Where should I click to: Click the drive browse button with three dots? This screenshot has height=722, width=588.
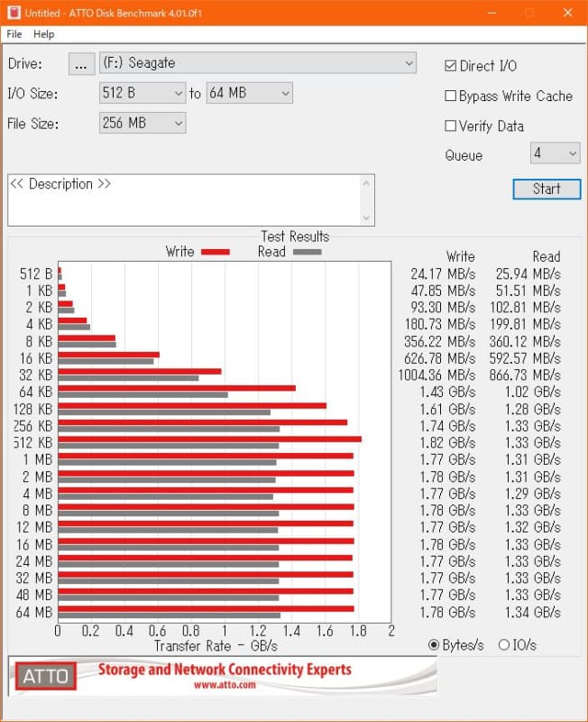pyautogui.click(x=81, y=63)
